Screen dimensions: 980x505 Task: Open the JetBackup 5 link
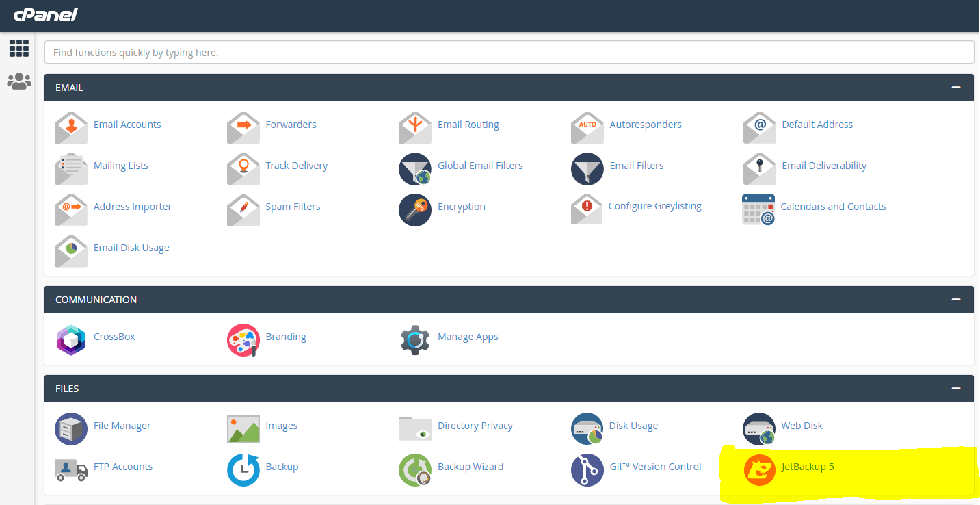coord(808,467)
